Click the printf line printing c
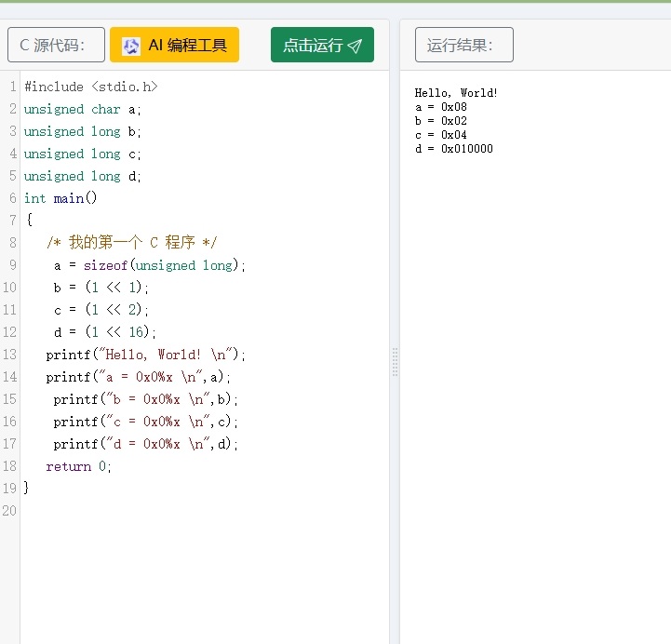Screen dimensions: 671x644 tap(145, 422)
